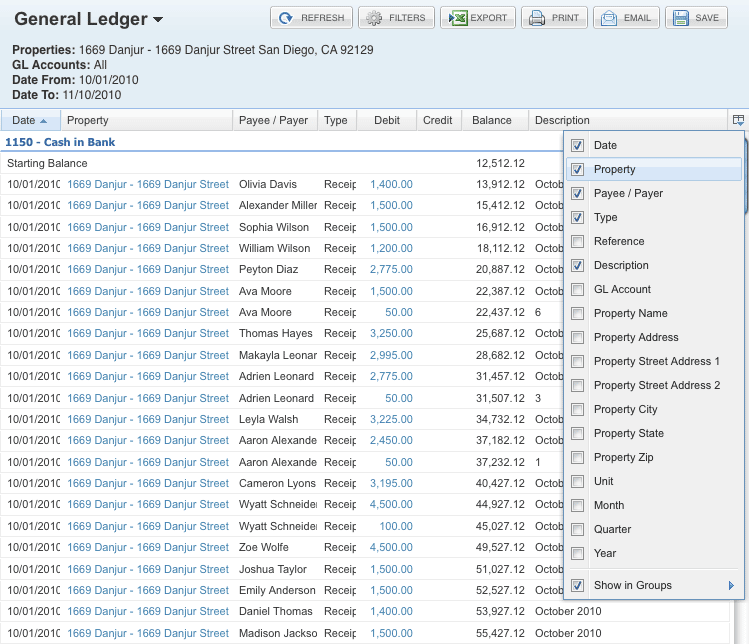Click the Refresh toolbar button

pyautogui.click(x=310, y=18)
